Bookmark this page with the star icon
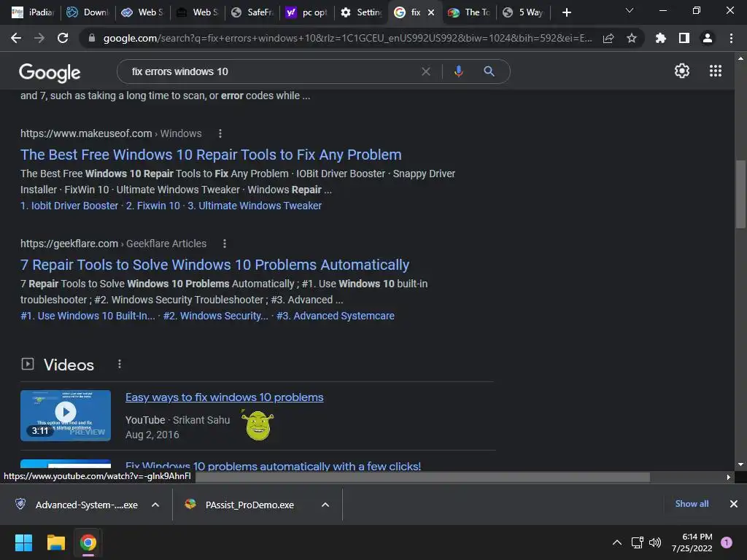This screenshot has height=560, width=747. coord(632,38)
